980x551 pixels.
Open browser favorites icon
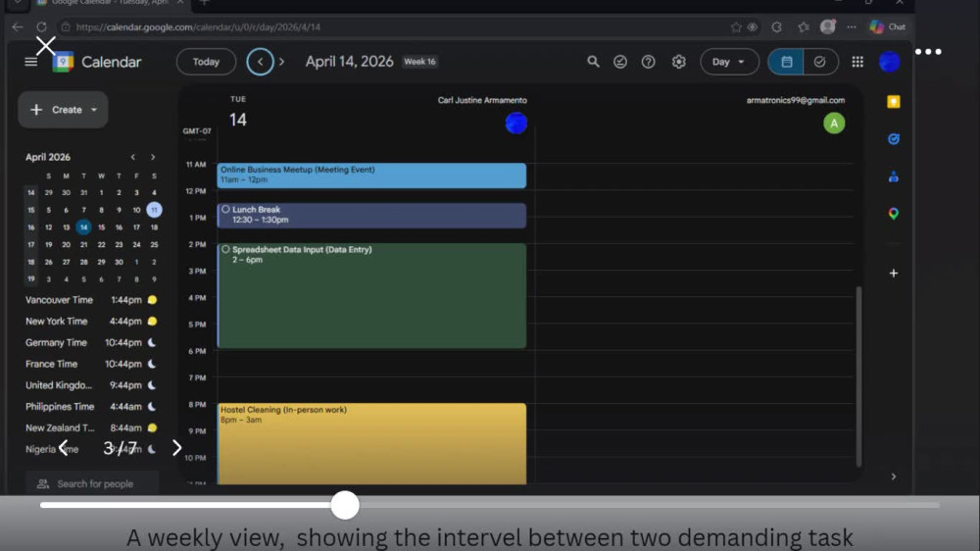(x=804, y=26)
